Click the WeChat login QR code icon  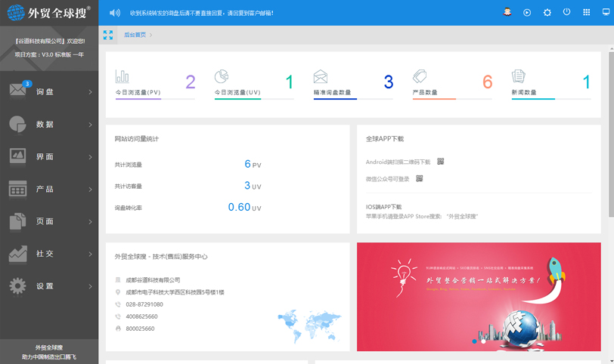(x=420, y=179)
